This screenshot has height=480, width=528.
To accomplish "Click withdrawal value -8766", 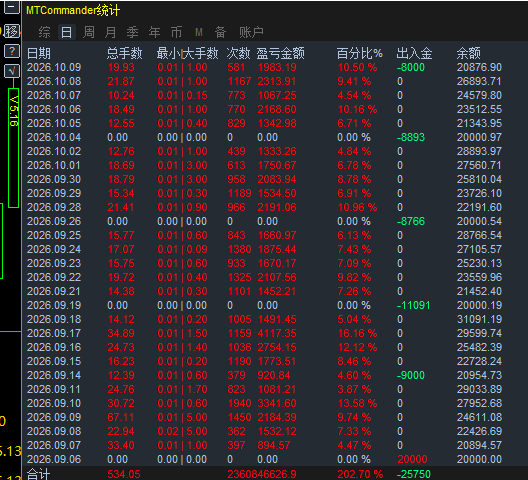I will (410, 221).
